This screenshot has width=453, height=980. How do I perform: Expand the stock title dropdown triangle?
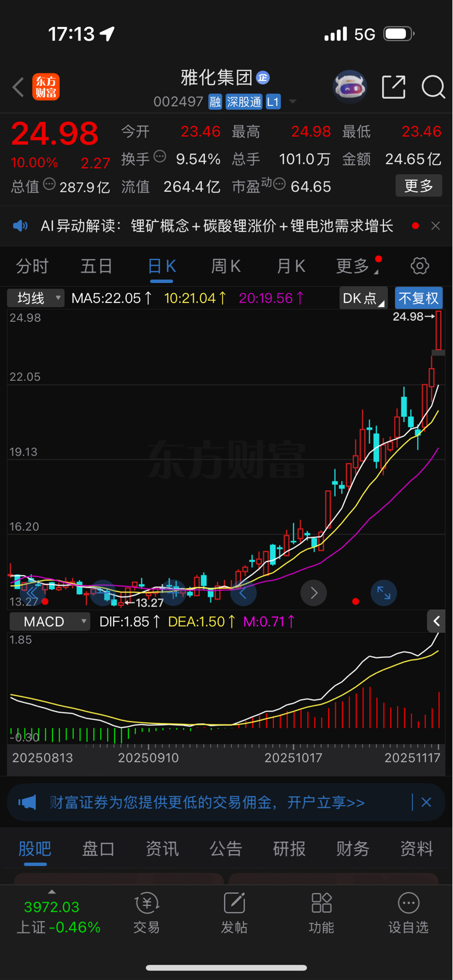click(x=292, y=102)
